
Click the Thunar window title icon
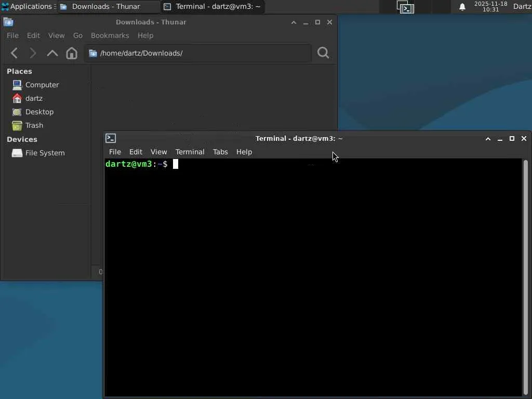[8, 22]
